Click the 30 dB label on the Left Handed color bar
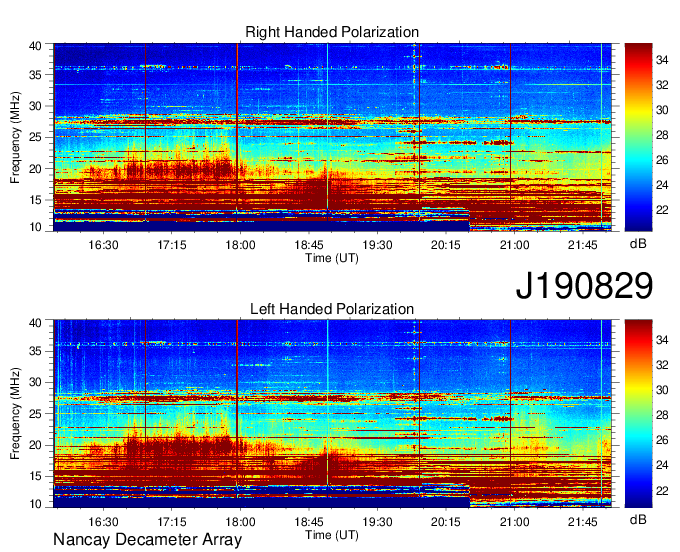680x552 pixels. click(662, 390)
